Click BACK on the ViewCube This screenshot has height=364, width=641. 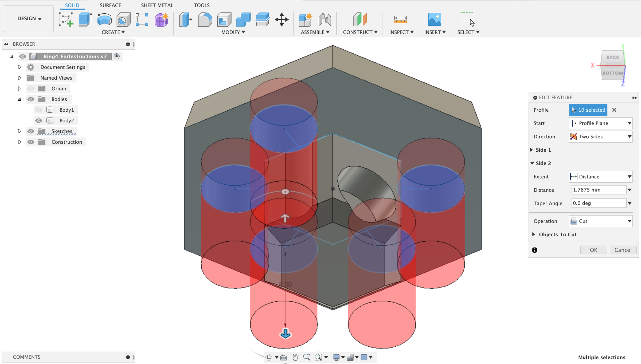[612, 57]
